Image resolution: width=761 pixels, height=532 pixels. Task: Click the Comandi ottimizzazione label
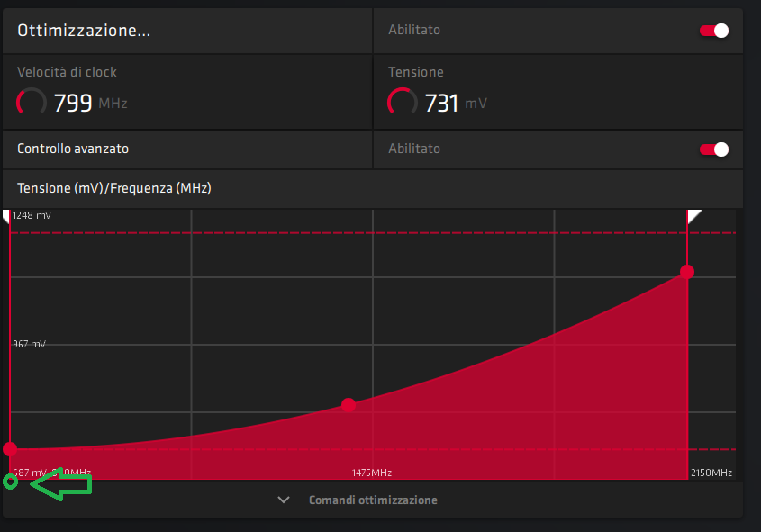click(373, 500)
